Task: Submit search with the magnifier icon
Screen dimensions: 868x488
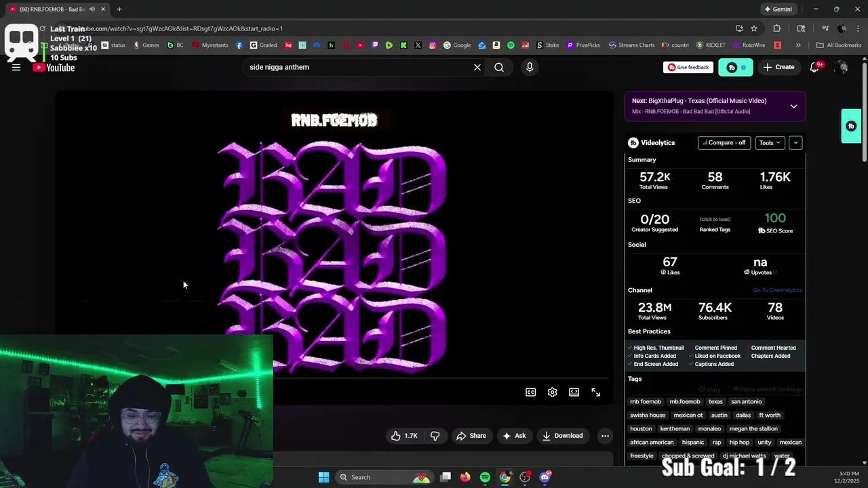Action: point(499,67)
